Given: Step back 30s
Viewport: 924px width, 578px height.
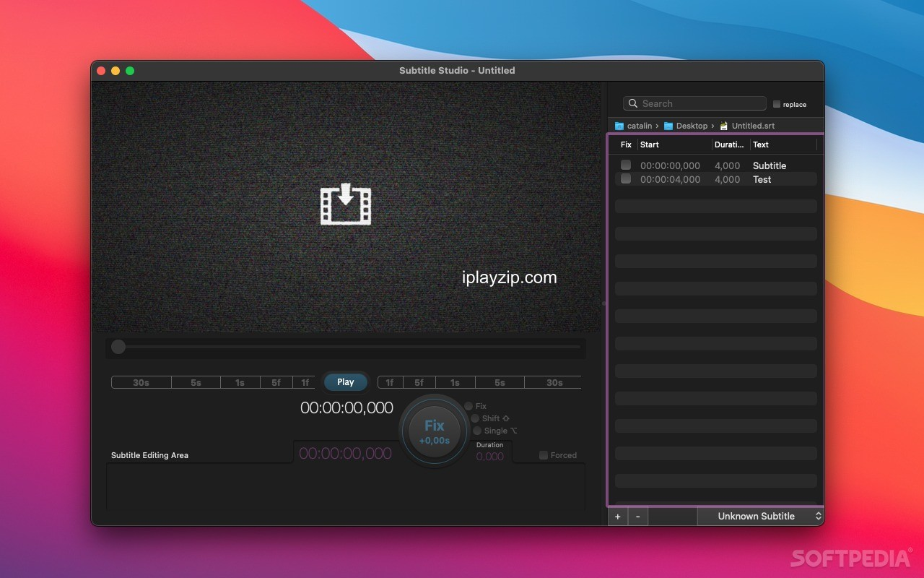Looking at the screenshot, I should click(141, 383).
